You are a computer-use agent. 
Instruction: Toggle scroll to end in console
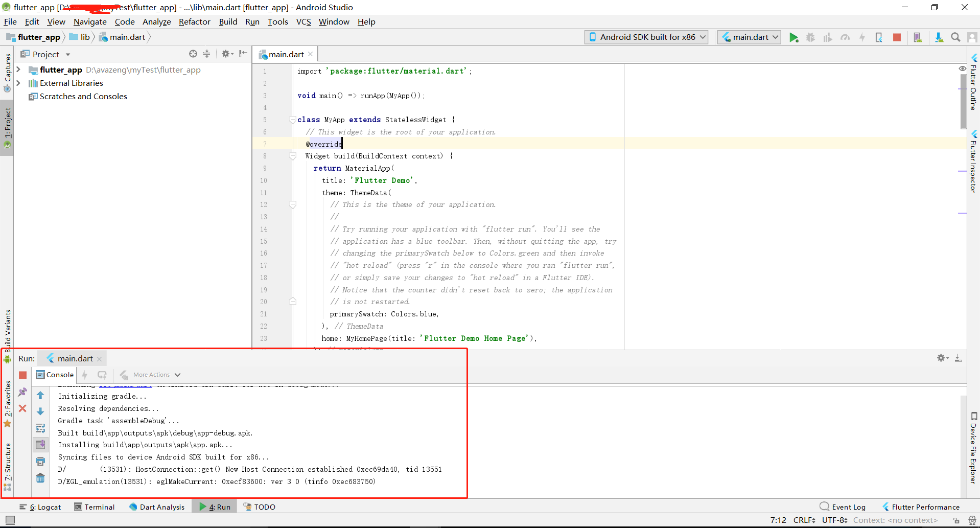point(40,445)
